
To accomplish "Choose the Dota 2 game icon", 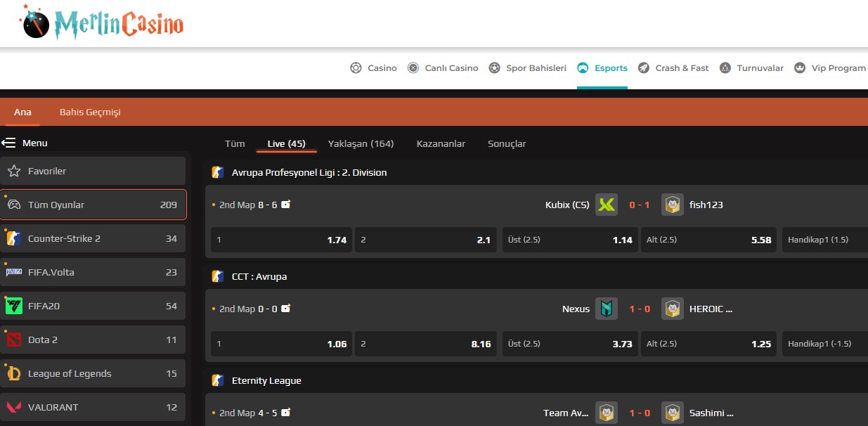I will pos(14,340).
